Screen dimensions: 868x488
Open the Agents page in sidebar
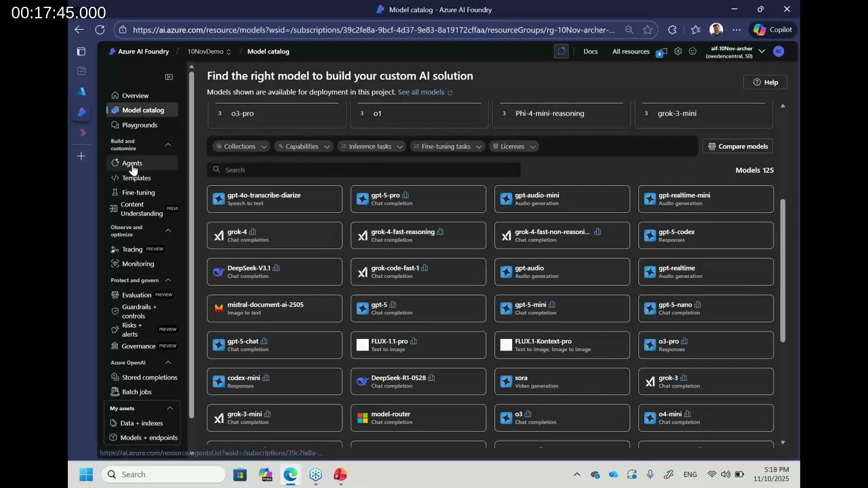click(x=132, y=163)
